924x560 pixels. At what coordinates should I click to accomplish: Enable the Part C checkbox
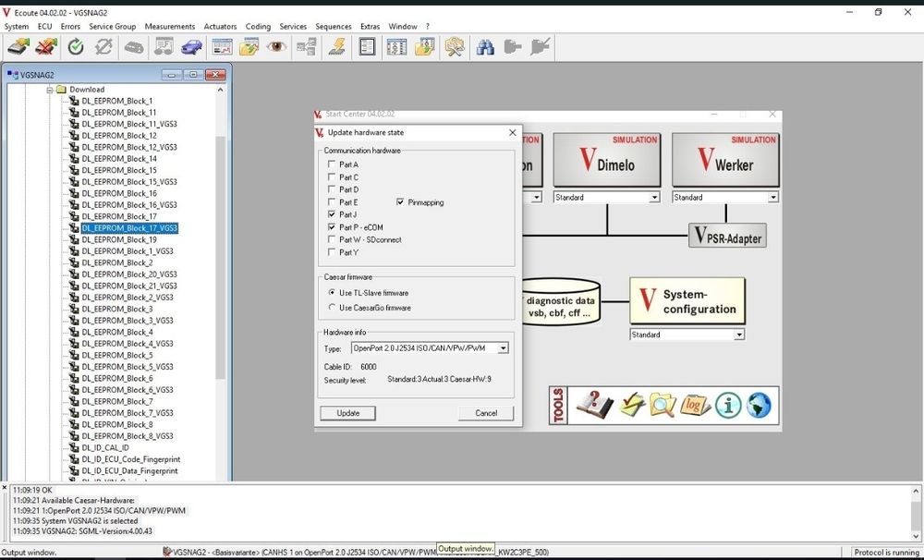(332, 177)
